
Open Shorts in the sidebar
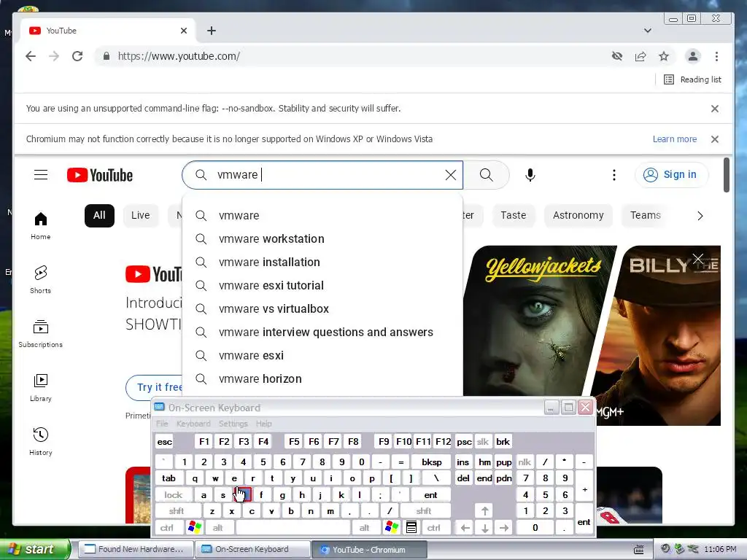tap(41, 279)
